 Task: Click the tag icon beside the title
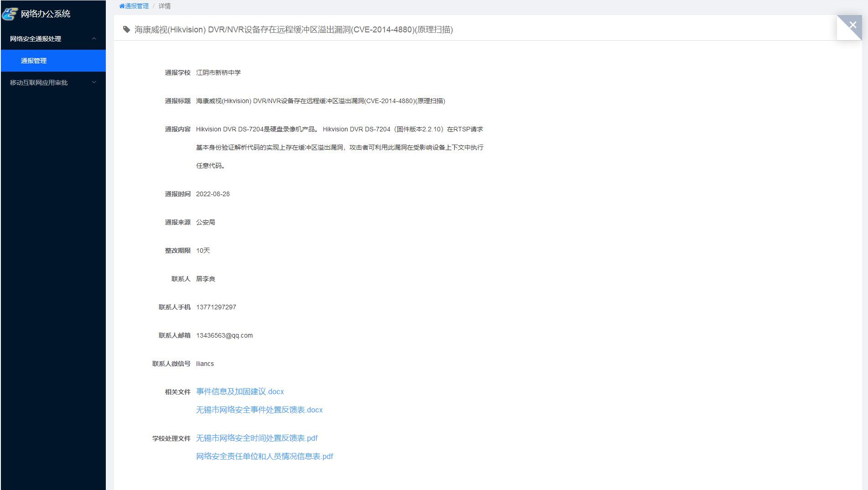127,30
